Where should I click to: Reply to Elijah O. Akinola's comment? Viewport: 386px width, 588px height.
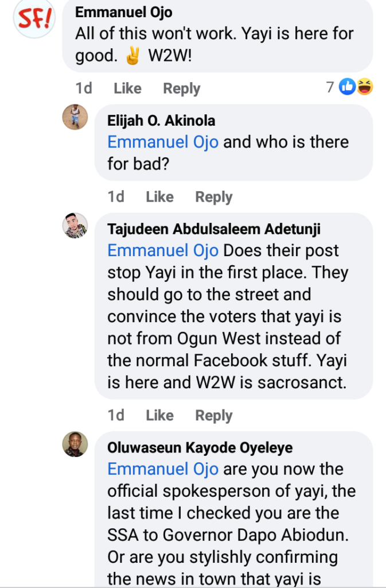coord(213,197)
